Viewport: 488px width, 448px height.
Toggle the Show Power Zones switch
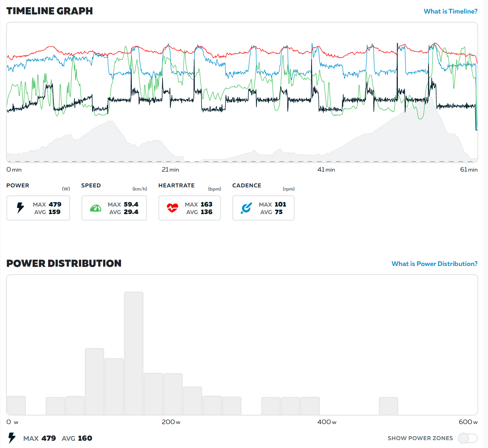point(467,438)
